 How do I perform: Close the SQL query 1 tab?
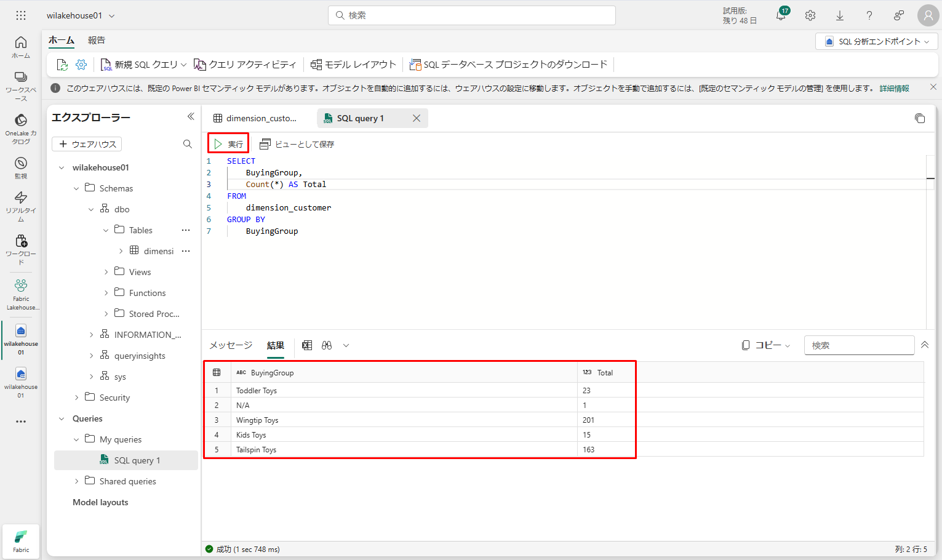pos(417,118)
